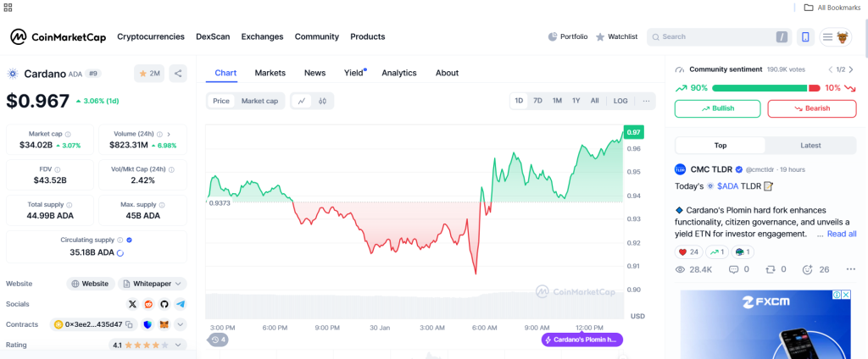Open Cardano's Website link
This screenshot has height=359, width=868.
(x=91, y=284)
